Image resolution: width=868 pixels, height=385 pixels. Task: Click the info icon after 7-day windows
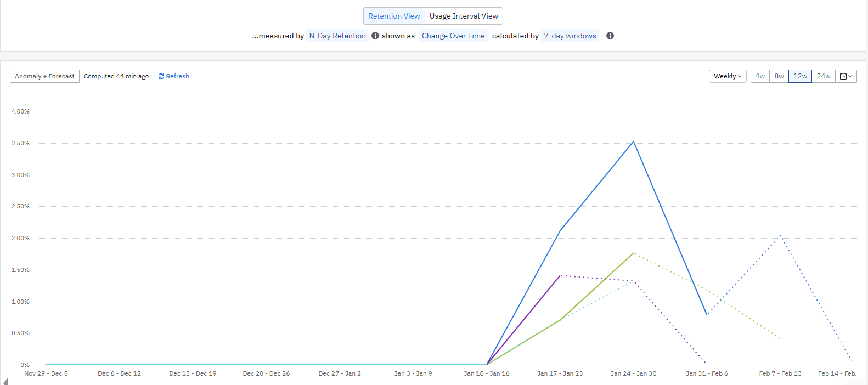coord(610,36)
